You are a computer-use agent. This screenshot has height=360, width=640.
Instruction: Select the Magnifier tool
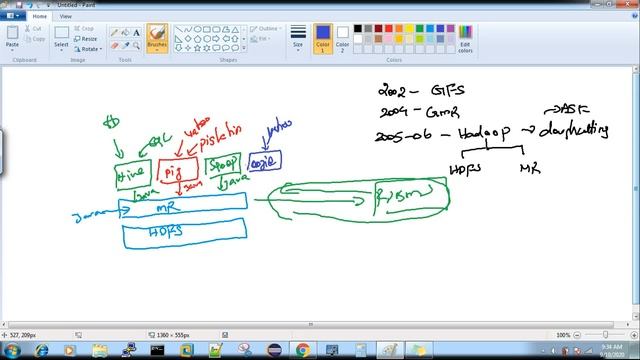point(136,45)
